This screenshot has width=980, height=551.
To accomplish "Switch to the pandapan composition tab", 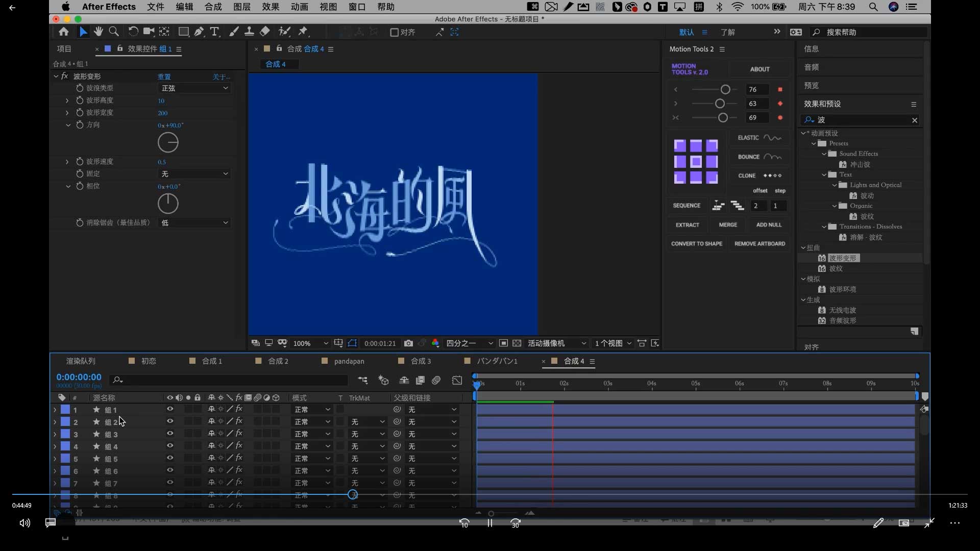I will 349,361.
